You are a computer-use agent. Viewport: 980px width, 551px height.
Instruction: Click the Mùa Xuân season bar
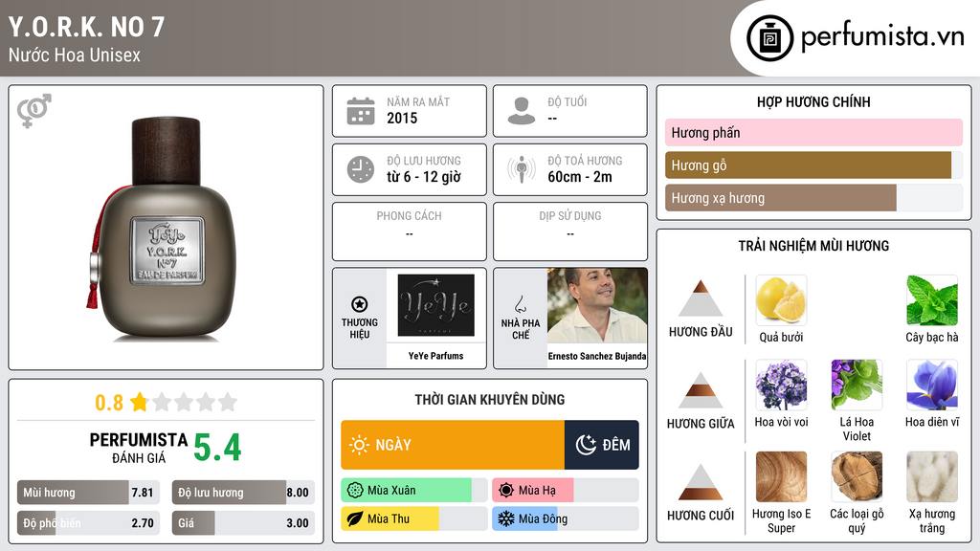413,491
